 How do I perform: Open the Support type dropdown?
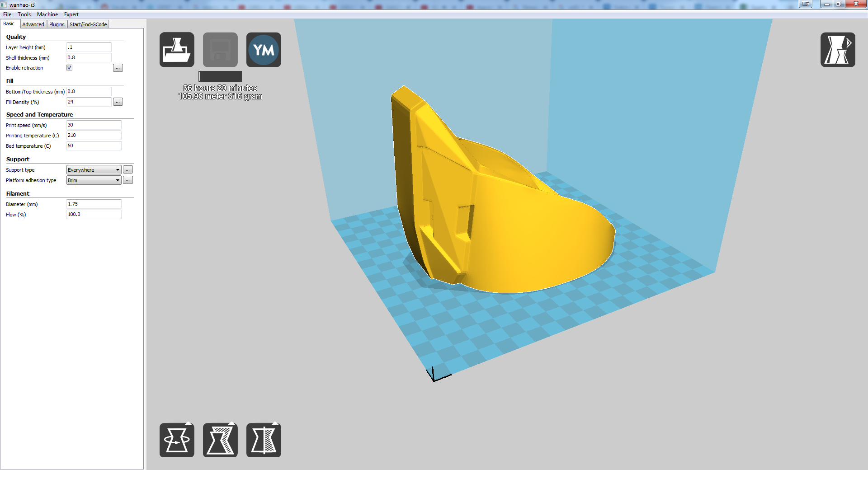[94, 170]
